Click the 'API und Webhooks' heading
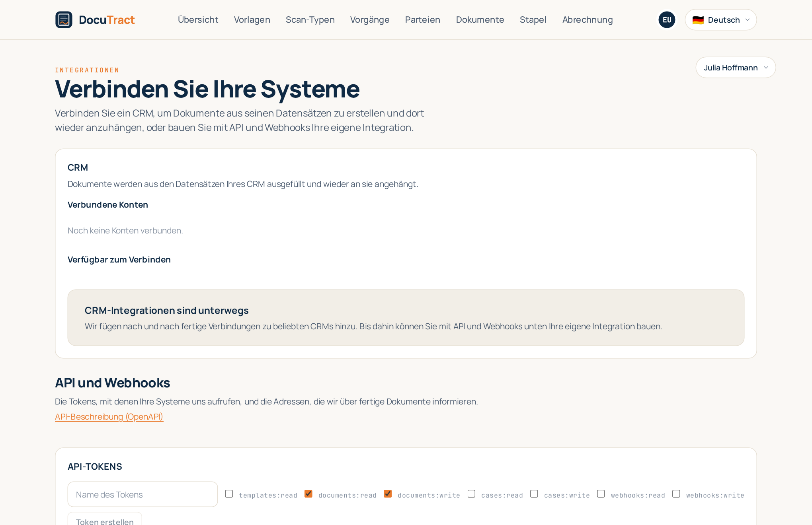 pos(113,383)
